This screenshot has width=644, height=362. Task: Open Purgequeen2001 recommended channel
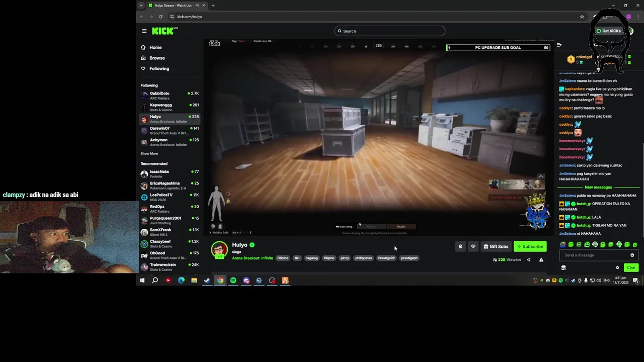[170, 220]
